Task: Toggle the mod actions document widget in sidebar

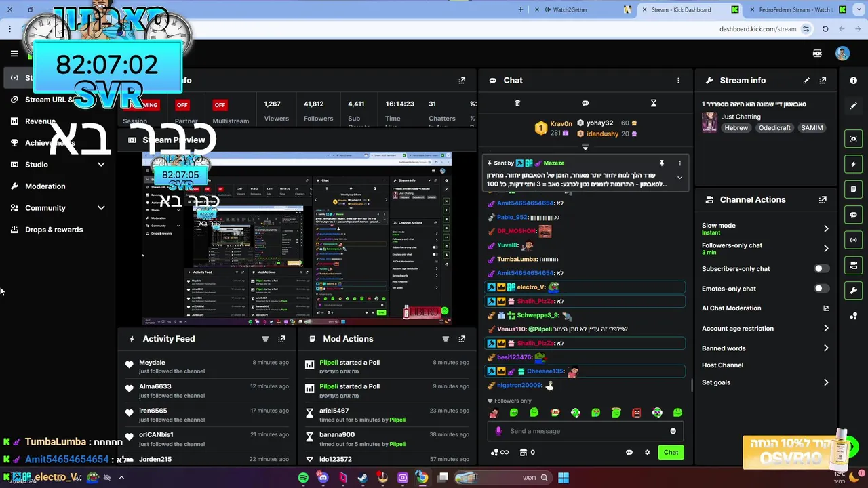Action: 853,189
